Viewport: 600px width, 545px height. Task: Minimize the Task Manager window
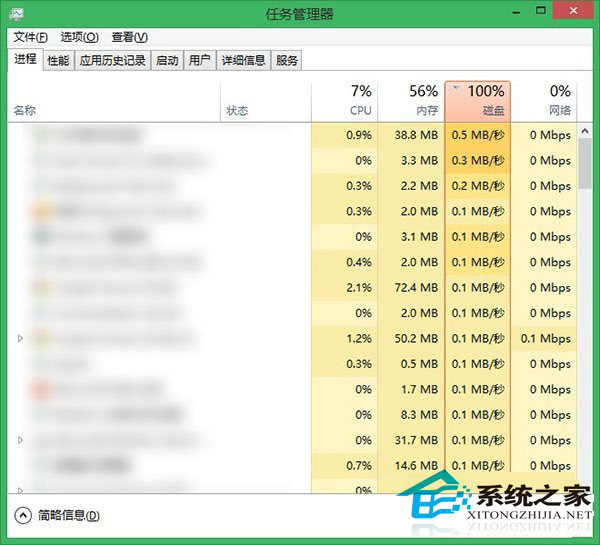[x=516, y=11]
